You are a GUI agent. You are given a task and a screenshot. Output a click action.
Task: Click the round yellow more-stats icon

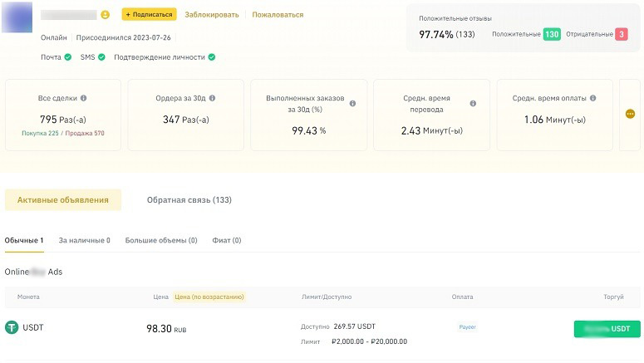click(630, 114)
